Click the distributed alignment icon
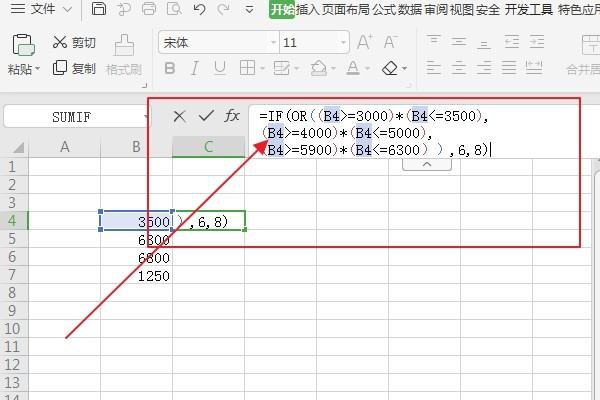Viewport: 600px width, 400px height. tap(534, 68)
